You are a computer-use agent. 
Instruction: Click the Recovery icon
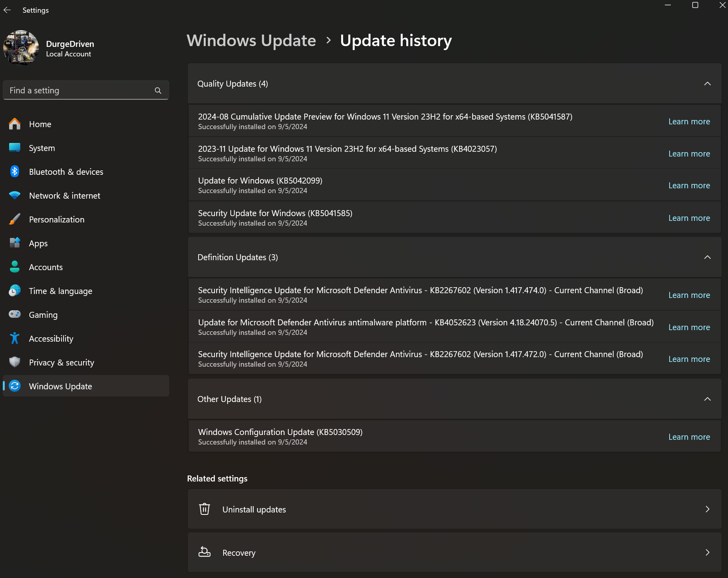click(x=205, y=553)
